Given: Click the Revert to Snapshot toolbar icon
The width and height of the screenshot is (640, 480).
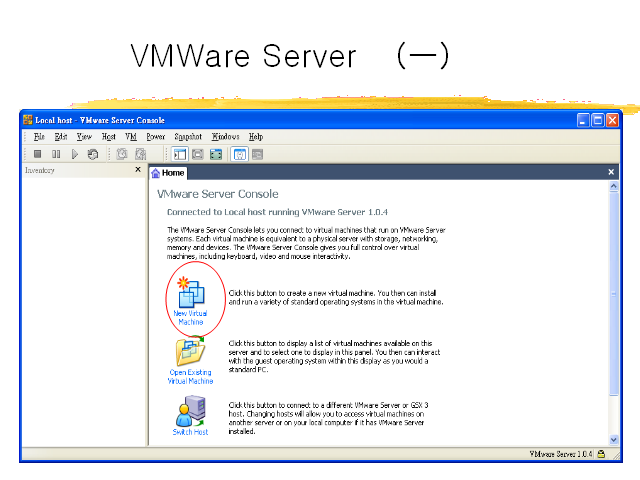Looking at the screenshot, I should tap(141, 154).
